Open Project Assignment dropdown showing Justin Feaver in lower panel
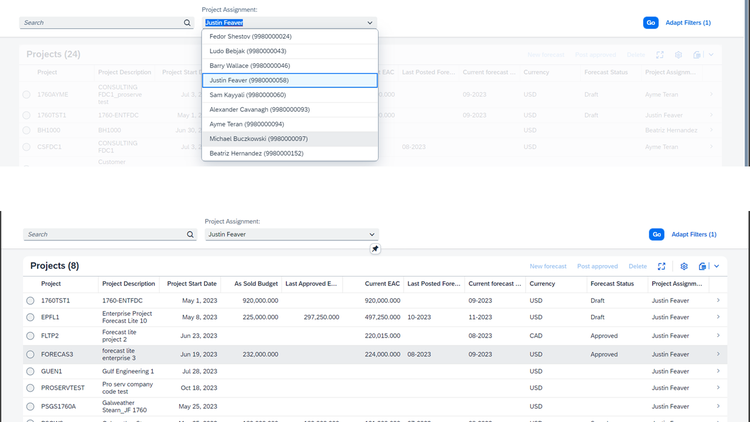 point(372,234)
